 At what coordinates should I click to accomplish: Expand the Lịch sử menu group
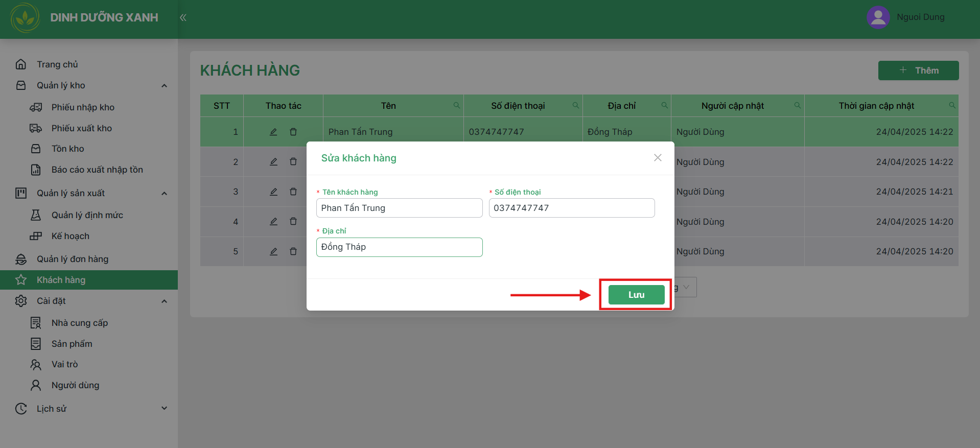point(165,408)
